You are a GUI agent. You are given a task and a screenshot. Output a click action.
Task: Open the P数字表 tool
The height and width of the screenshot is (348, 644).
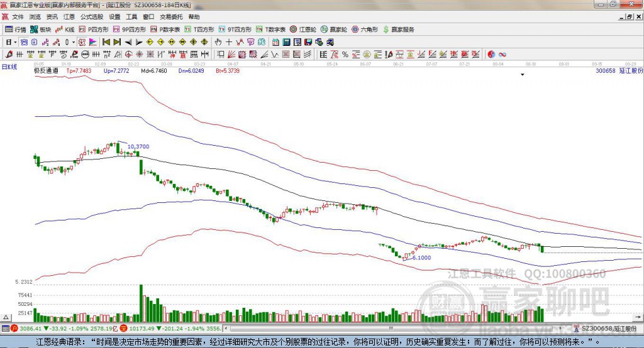[x=165, y=30]
